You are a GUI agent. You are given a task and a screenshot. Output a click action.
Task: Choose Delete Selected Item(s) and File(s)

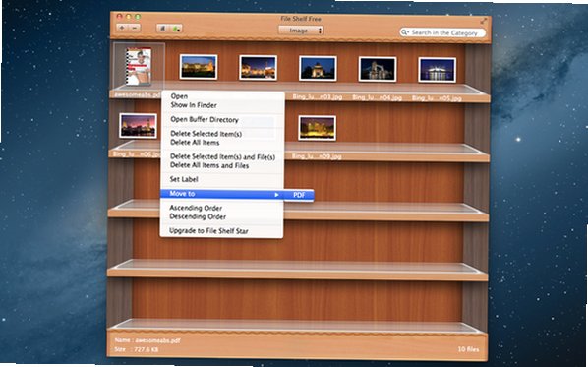(222, 156)
